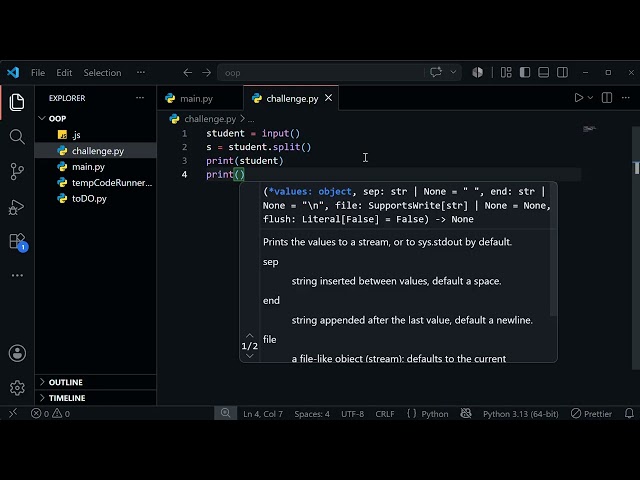Open the Explorer view in activity bar
Screen dimensions: 640x480
pos(17,102)
